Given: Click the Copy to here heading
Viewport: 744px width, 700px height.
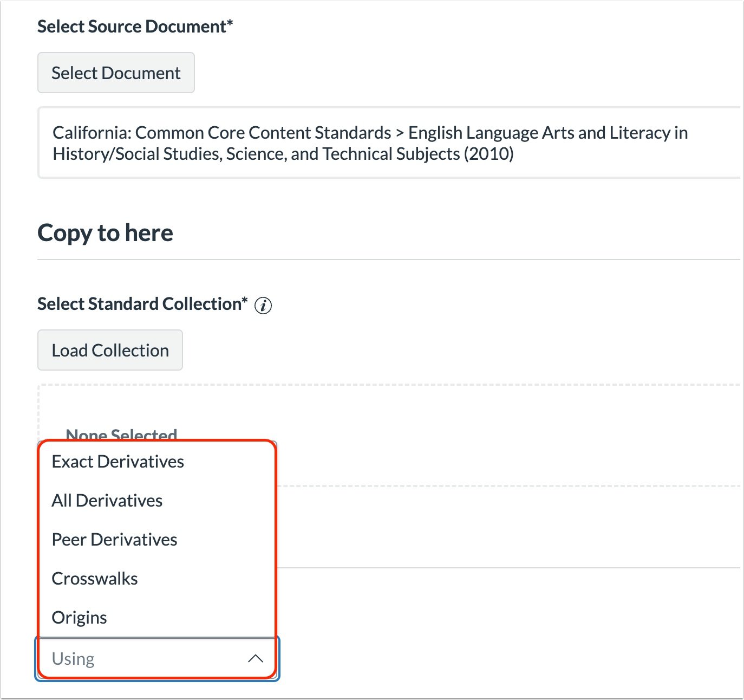Looking at the screenshot, I should [105, 232].
